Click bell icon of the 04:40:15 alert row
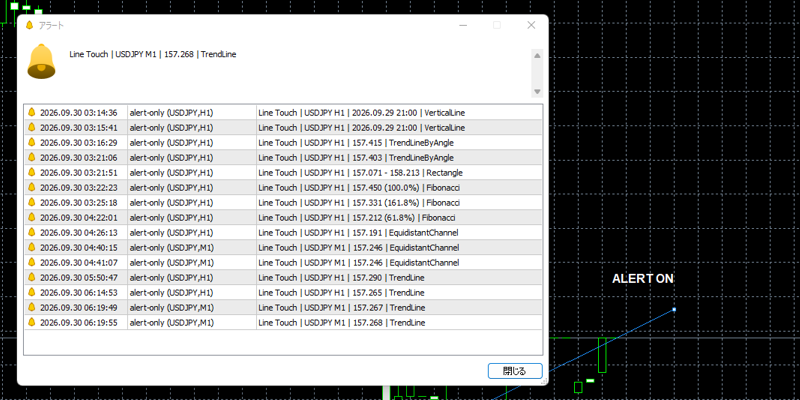 [x=32, y=247]
